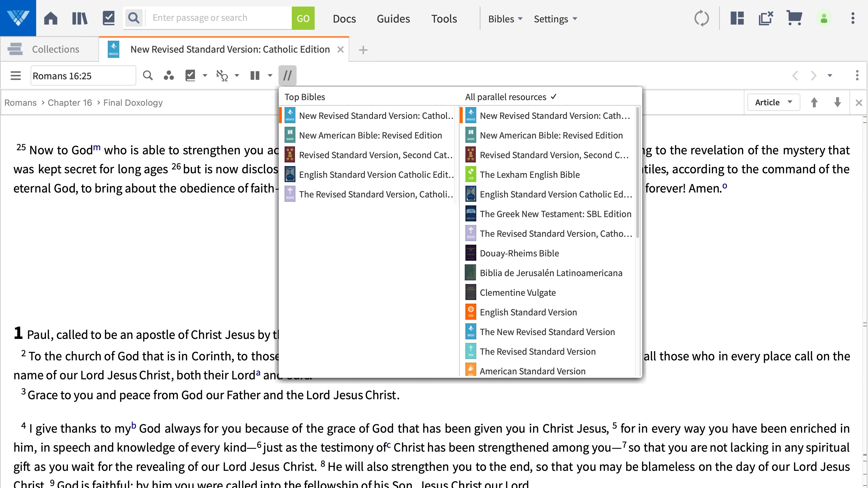Jump to previous article with up arrow
The image size is (868, 488).
[x=814, y=102]
